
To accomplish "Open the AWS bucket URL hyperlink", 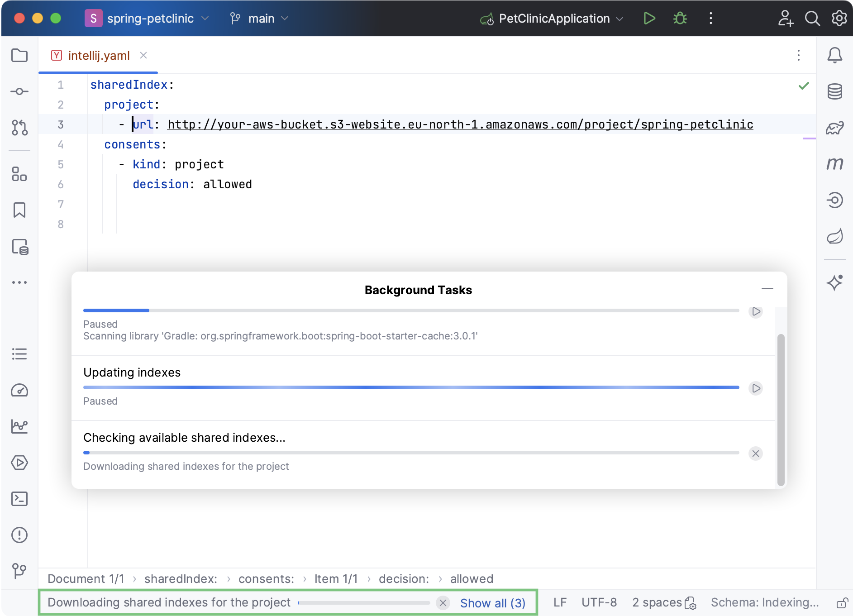I will [459, 124].
